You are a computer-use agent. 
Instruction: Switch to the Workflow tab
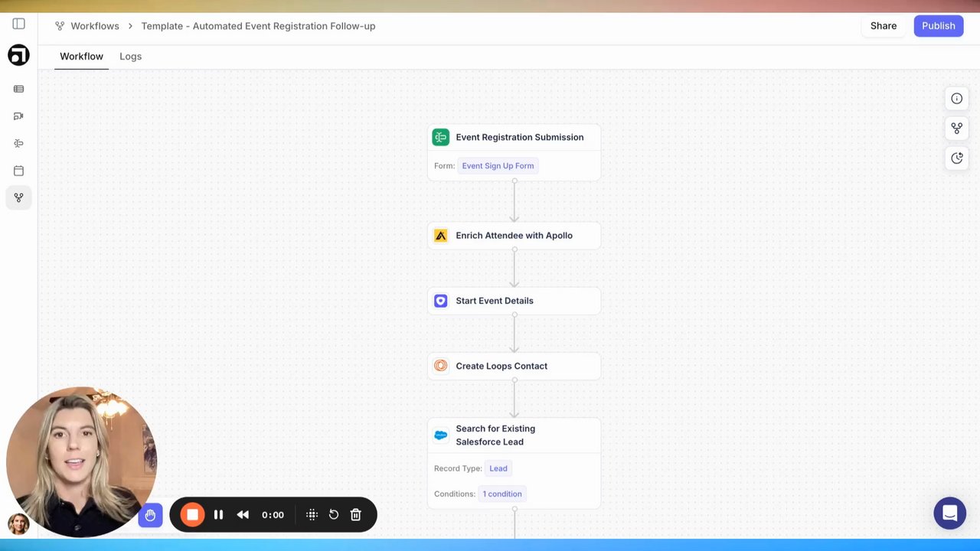pyautogui.click(x=81, y=57)
